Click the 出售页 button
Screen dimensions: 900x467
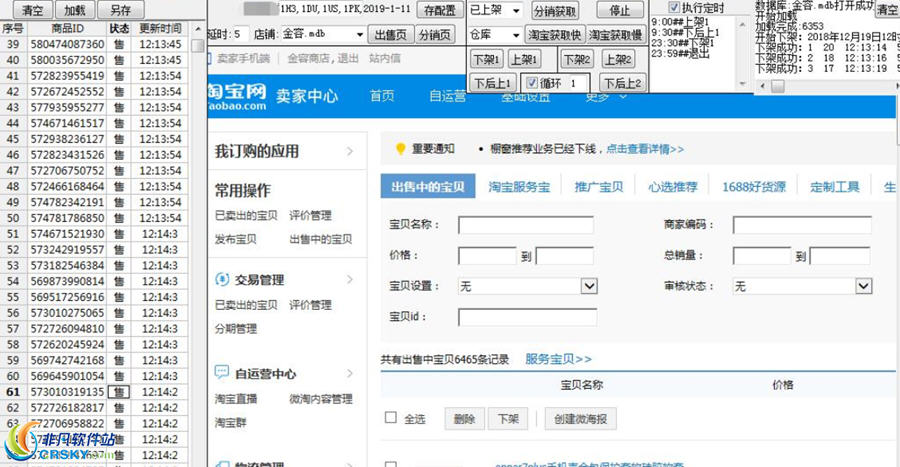(390, 34)
